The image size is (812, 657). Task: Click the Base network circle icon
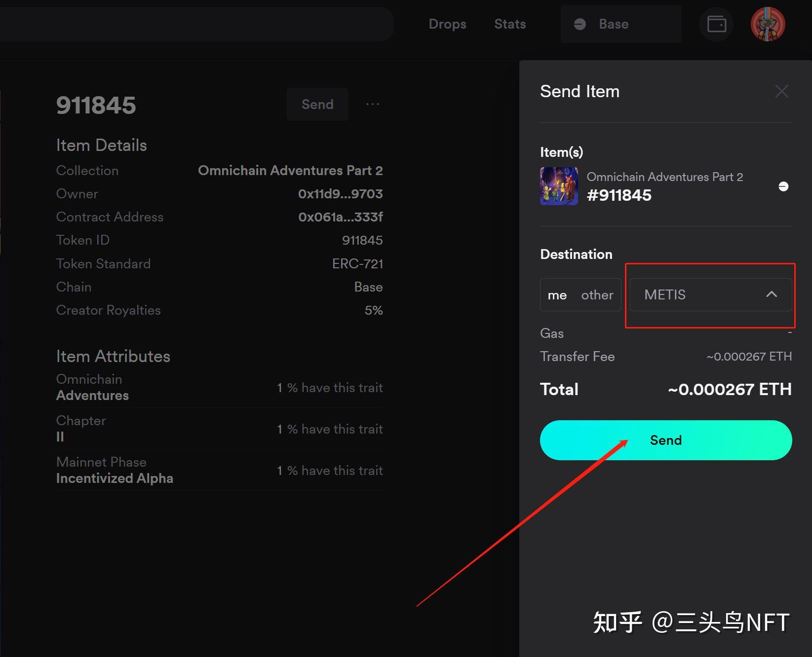pyautogui.click(x=580, y=24)
